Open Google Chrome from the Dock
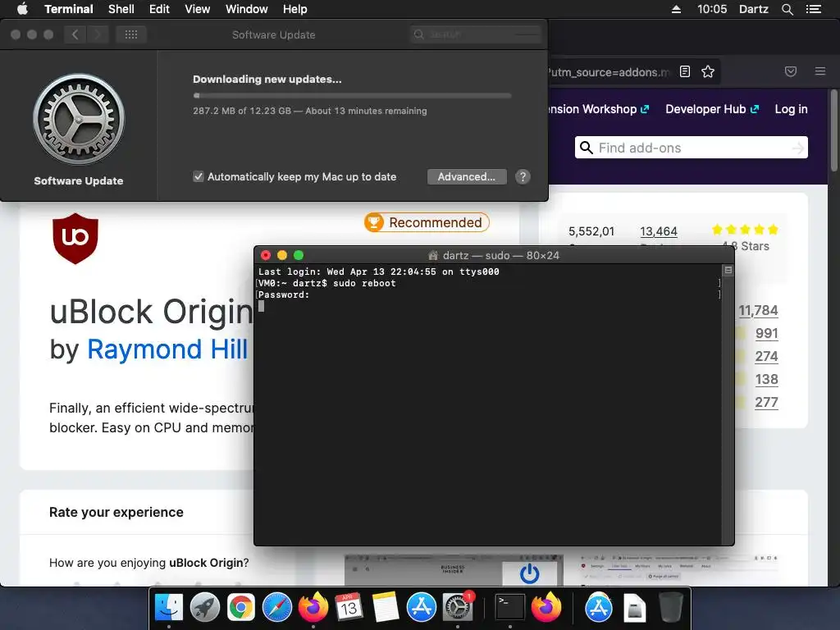Image resolution: width=840 pixels, height=630 pixels. pos(241,608)
